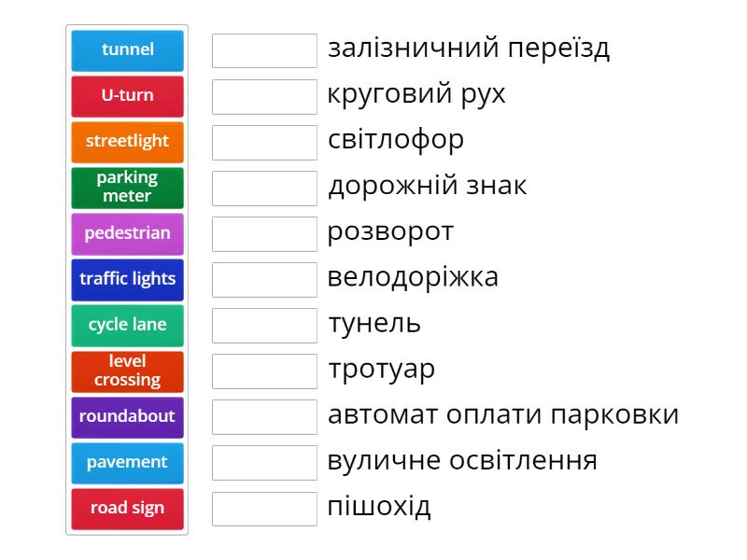The height and width of the screenshot is (560, 747).
Task: Select the light blue 'pavement' tile
Action: tap(127, 462)
